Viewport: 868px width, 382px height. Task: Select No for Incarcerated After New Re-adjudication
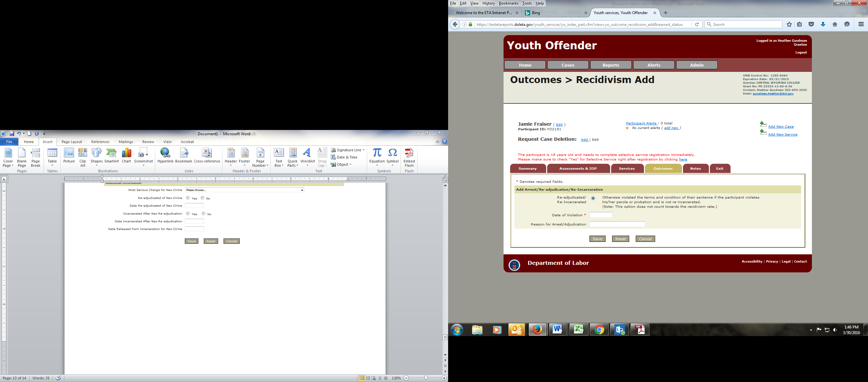click(x=203, y=213)
